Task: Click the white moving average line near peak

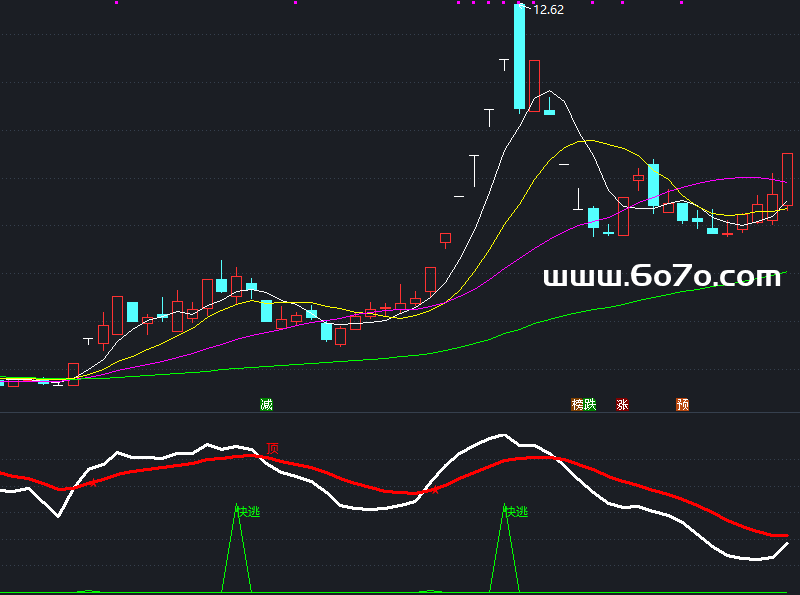Action: (x=550, y=92)
